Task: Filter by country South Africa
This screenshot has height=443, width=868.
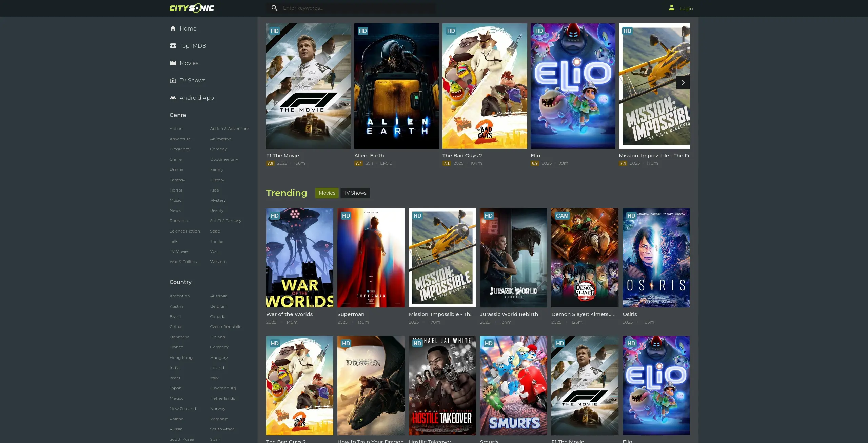Action: [222, 429]
